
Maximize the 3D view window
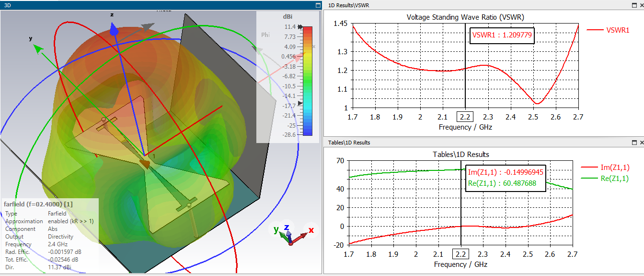tap(318, 5)
